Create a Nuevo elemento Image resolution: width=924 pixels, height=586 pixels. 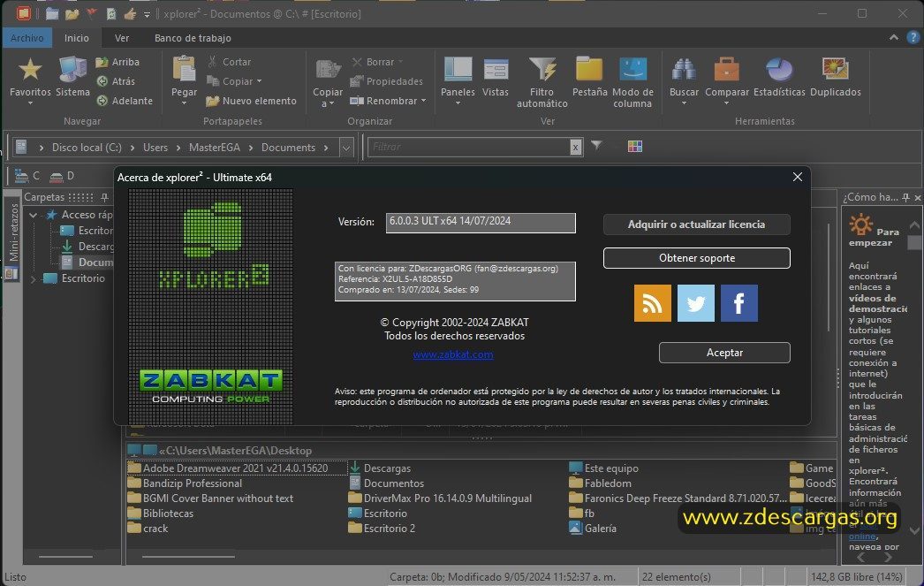[x=251, y=101]
